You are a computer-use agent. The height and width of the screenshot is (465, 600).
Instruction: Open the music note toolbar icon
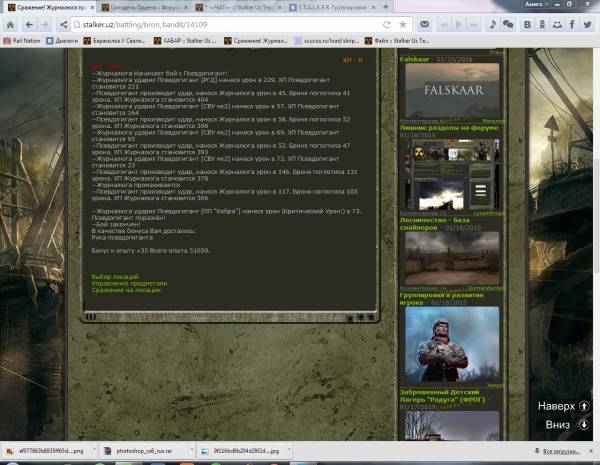pyautogui.click(x=493, y=25)
